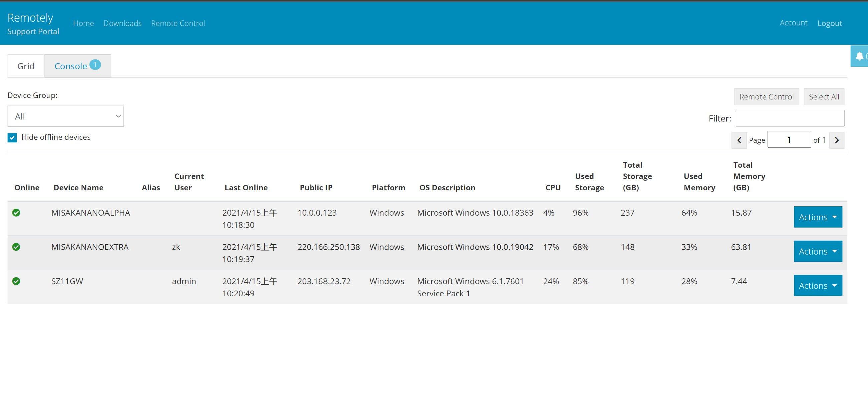
Task: Sort by Current User column header
Action: click(189, 182)
